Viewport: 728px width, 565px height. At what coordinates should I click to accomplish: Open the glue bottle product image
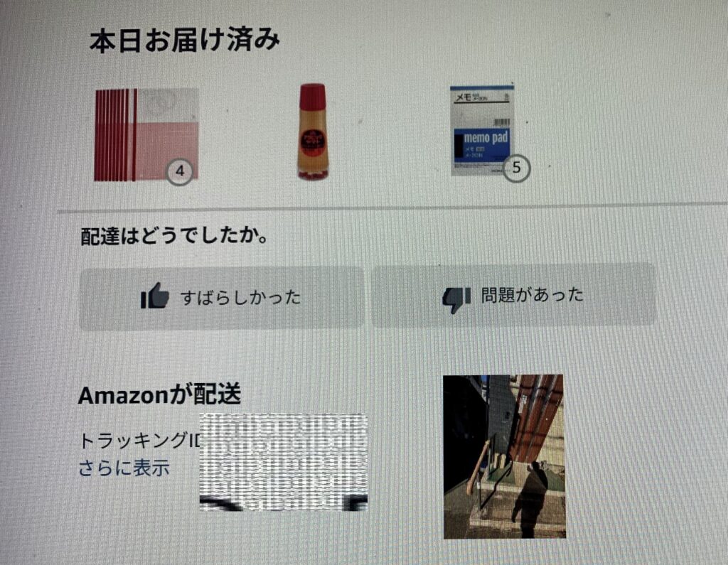[313, 132]
